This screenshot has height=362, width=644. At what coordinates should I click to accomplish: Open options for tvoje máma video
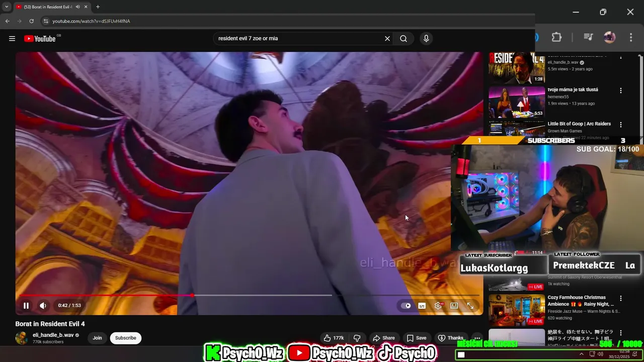tap(620, 90)
